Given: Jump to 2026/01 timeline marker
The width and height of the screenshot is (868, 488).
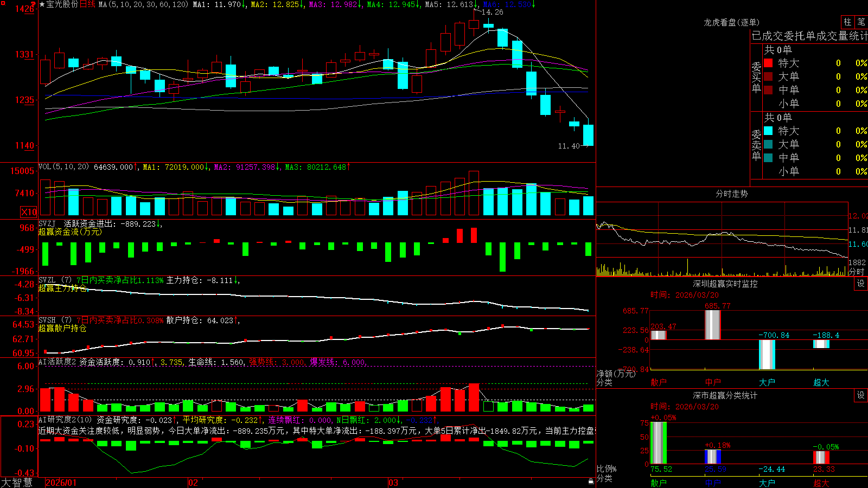Looking at the screenshot, I should pyautogui.click(x=61, y=483).
